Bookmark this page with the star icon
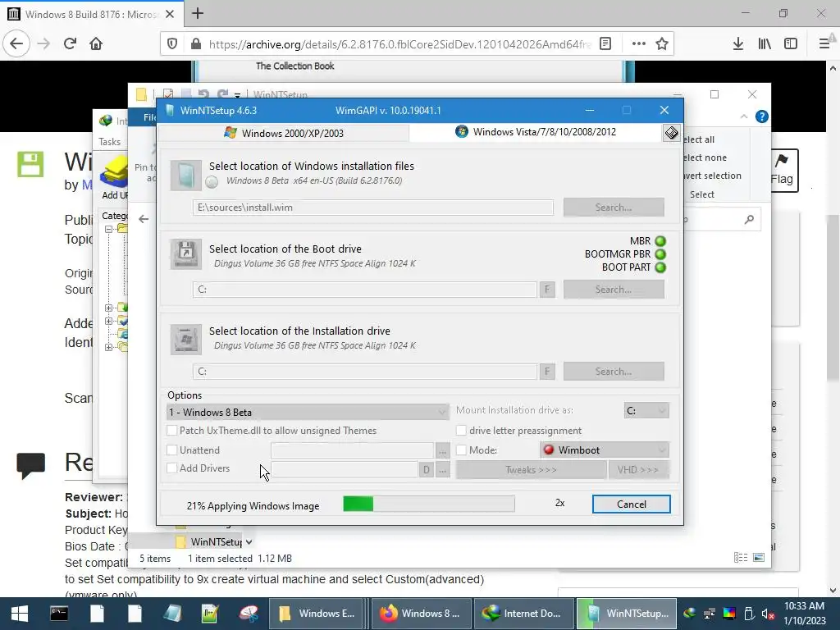 pos(662,44)
